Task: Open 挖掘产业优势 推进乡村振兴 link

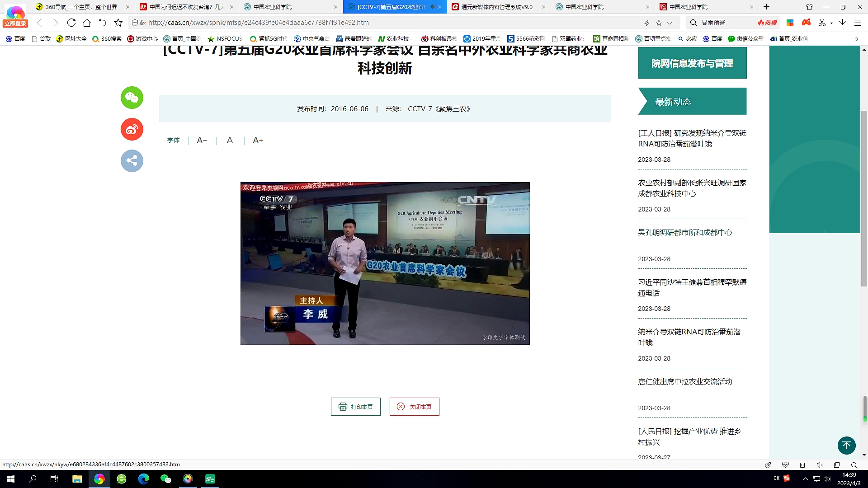Action: [689, 436]
